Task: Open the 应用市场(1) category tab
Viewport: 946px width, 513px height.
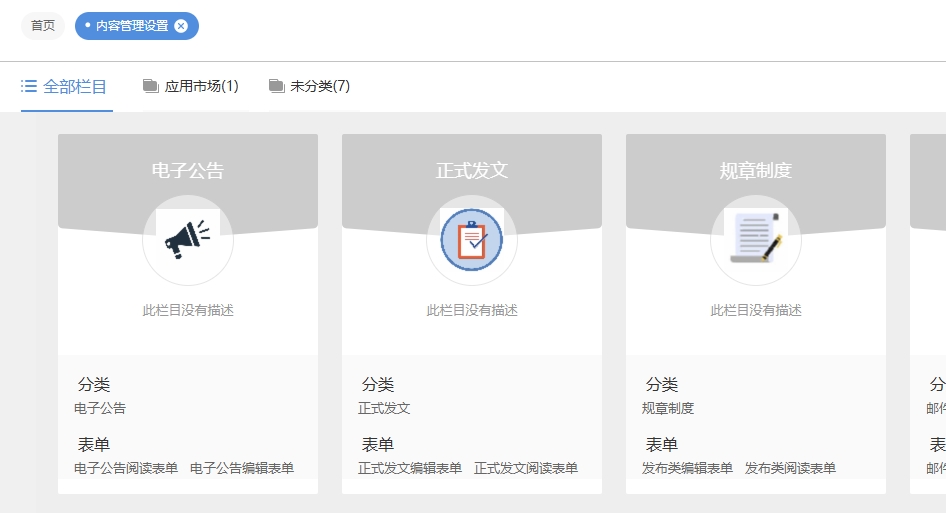Action: tap(191, 86)
